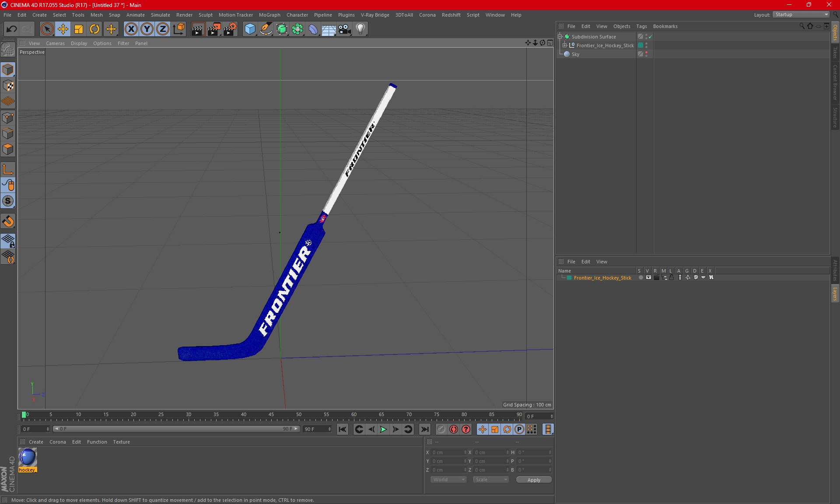Viewport: 840px width, 504px height.
Task: Open Edit Render Settings icon
Action: coord(230,29)
